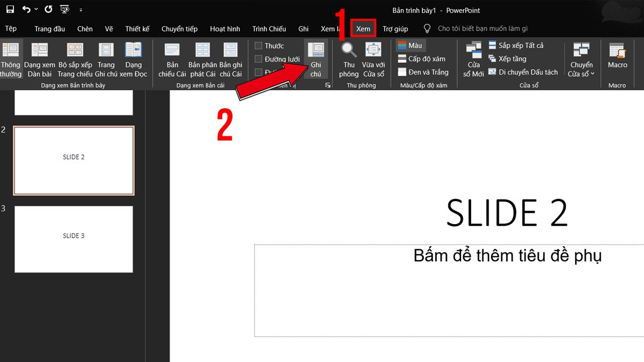Select the SLIDE 2 thumbnail

pyautogui.click(x=74, y=161)
